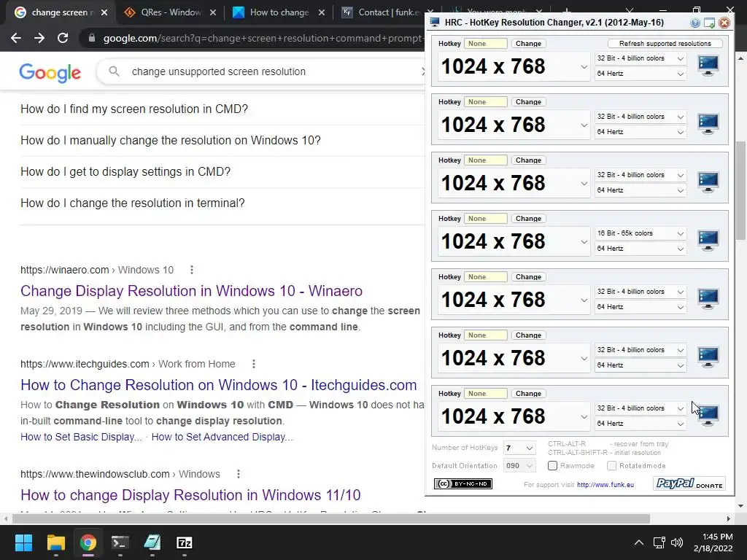Open the HRC help question-mark icon
Viewport: 747px width, 560px height.
click(694, 23)
